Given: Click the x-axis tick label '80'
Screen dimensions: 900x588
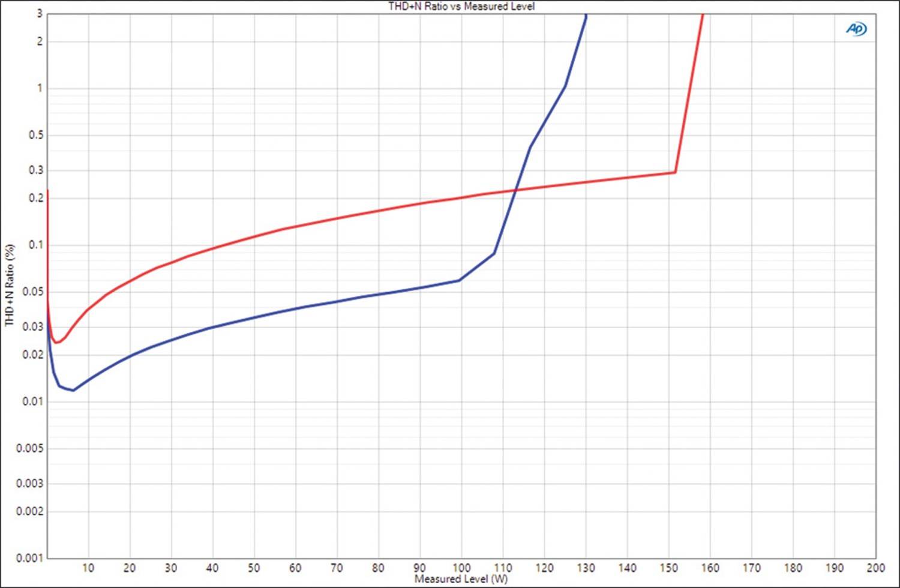Looking at the screenshot, I should click(x=378, y=568).
